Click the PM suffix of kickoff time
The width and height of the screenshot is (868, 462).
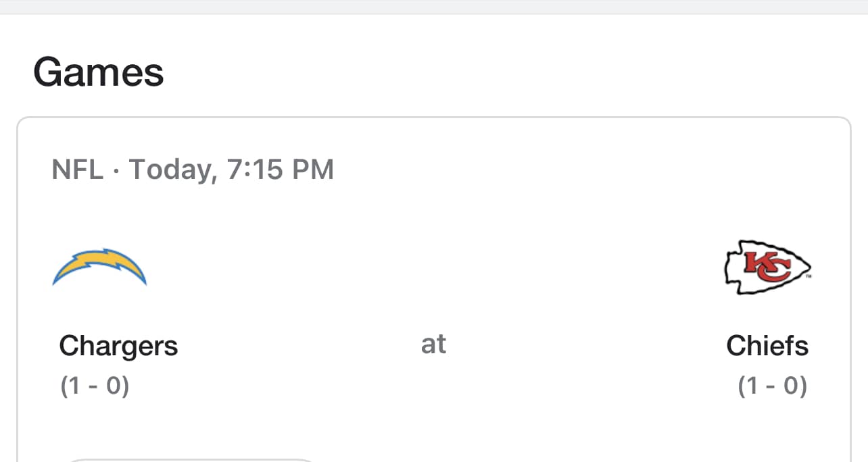click(x=312, y=170)
